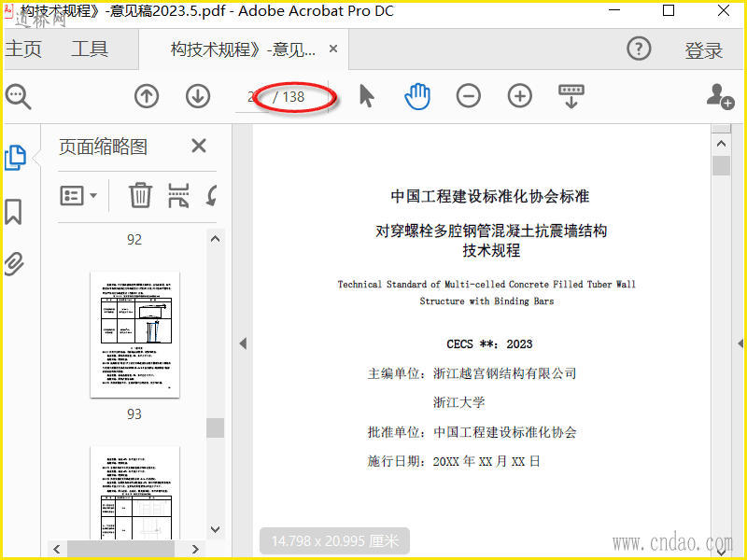Screen dimensions: 747x560
Task: Maximize the Acrobat window
Action: coord(669,10)
